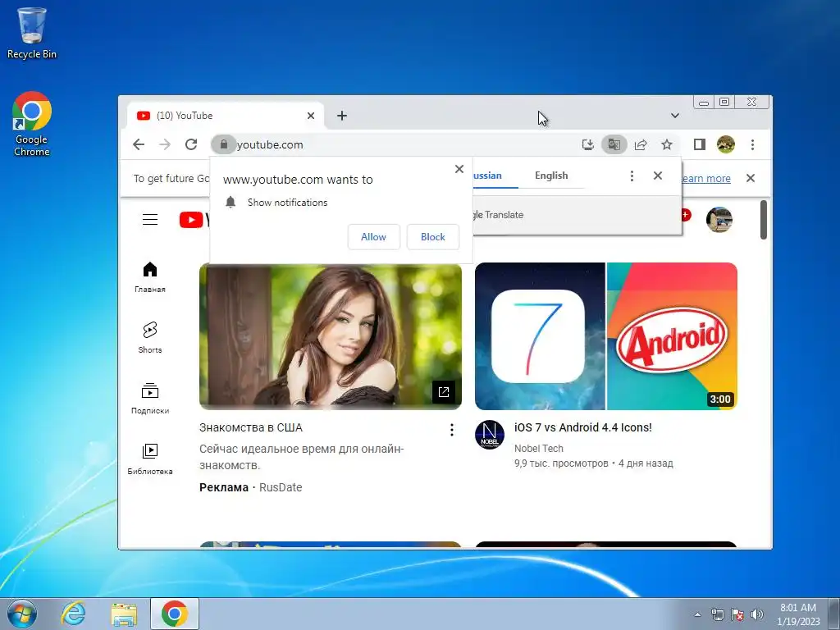Viewport: 840px width, 630px height.
Task: Select Russian tab in translate popup
Action: pos(487,176)
